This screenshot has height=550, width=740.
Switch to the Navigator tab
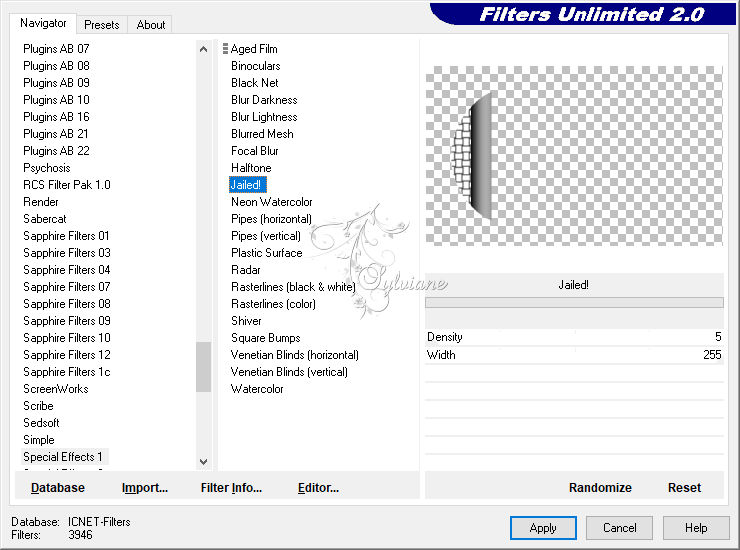43,23
